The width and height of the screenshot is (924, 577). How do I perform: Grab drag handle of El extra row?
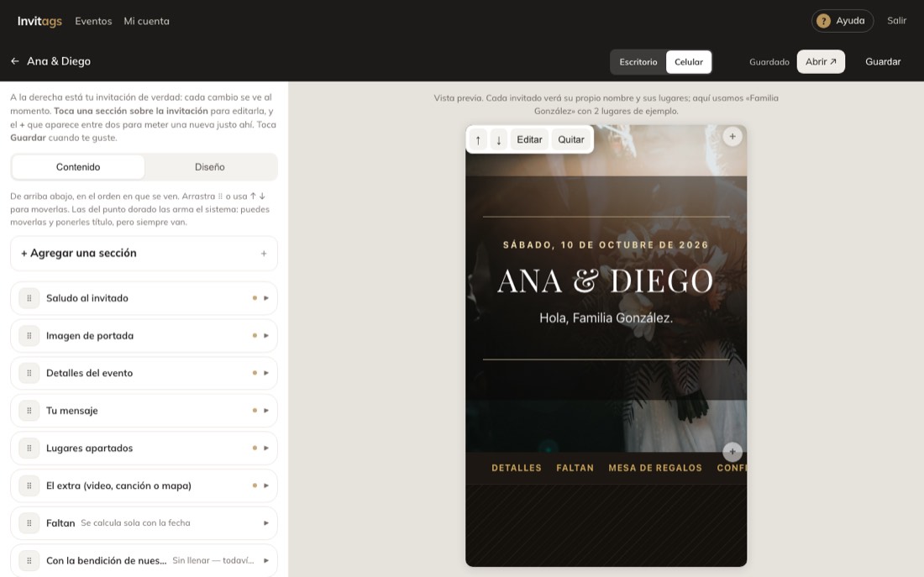[29, 485]
